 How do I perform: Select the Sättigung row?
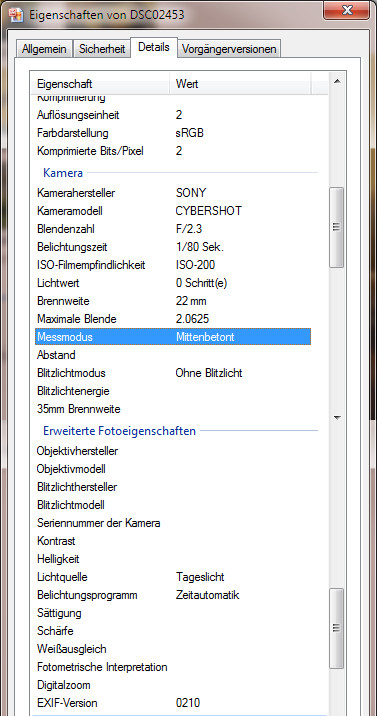173,613
